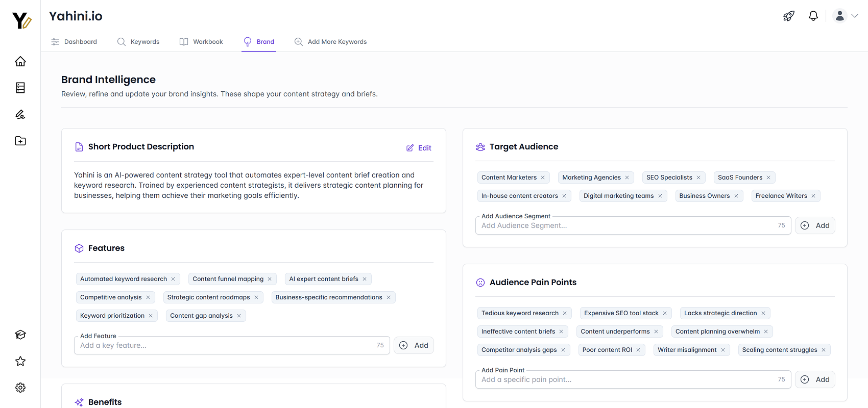Remove the In-house content creators tag
Viewport: 868px width, 408px height.
[564, 196]
